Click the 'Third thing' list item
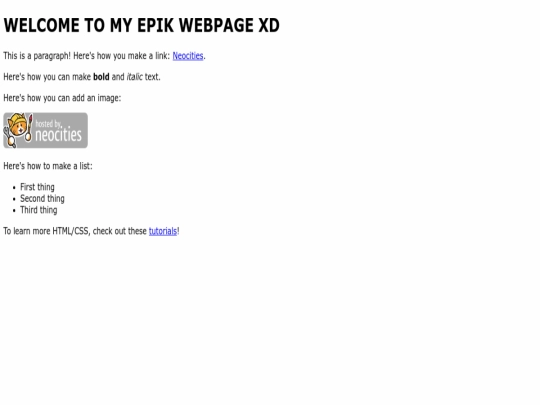This screenshot has width=540, height=405. point(39,210)
